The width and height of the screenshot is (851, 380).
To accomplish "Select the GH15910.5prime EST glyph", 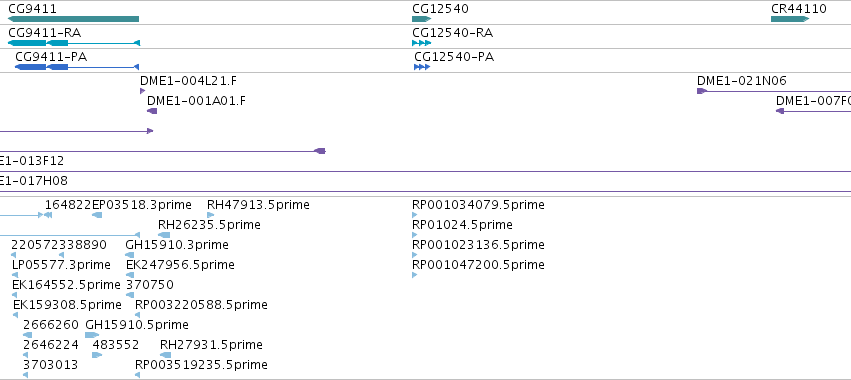I will (x=92, y=335).
